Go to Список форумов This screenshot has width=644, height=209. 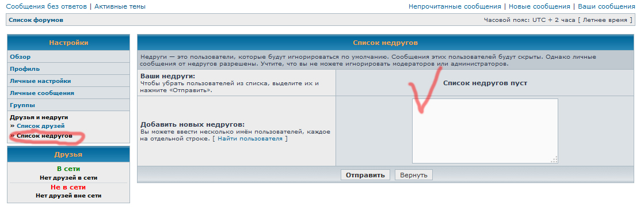click(x=36, y=20)
